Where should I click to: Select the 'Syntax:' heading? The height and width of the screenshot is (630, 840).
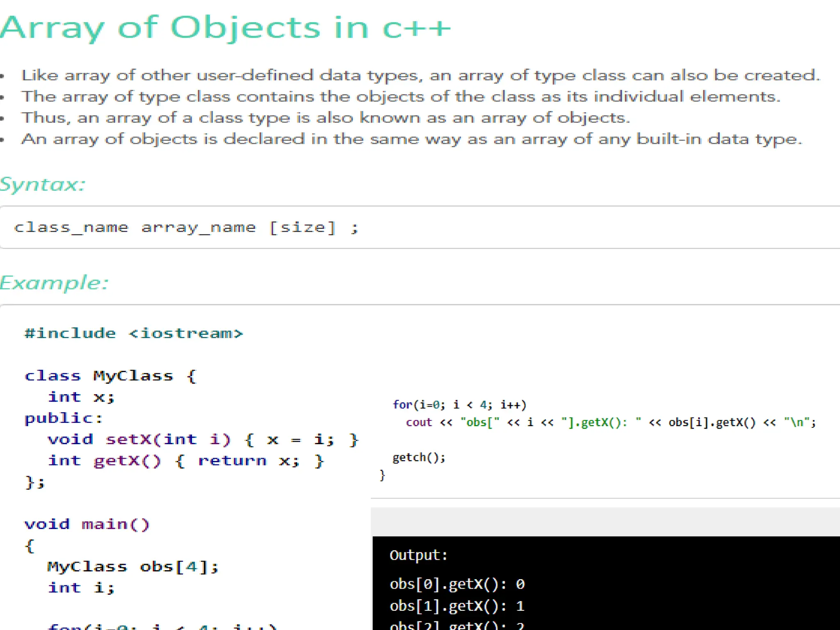pos(43,184)
